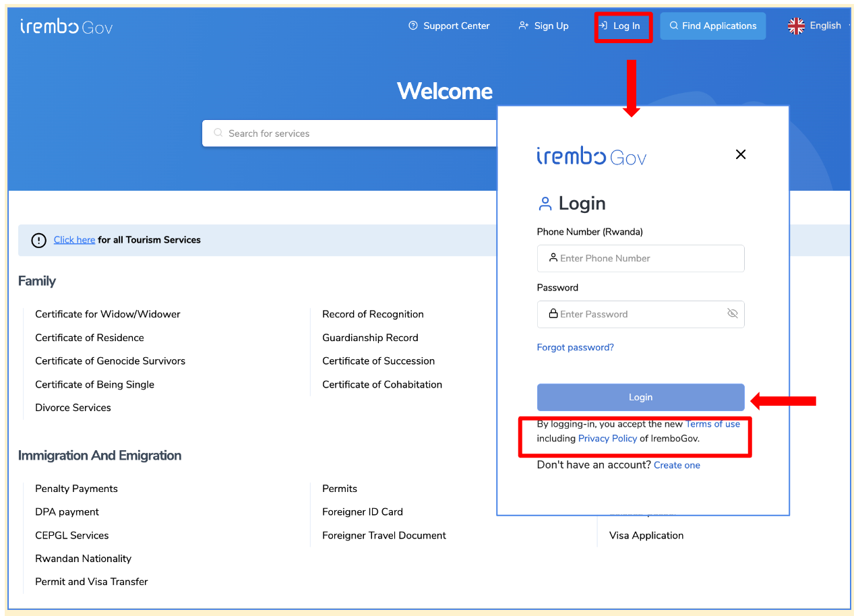Click the blue Login button
Image resolution: width=856 pixels, height=616 pixels.
pos(640,397)
